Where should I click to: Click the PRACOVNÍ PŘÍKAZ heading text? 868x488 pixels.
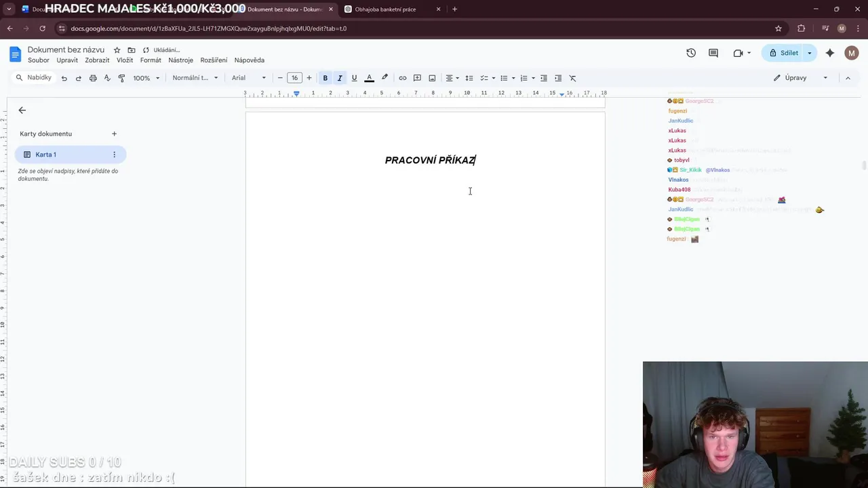click(430, 161)
